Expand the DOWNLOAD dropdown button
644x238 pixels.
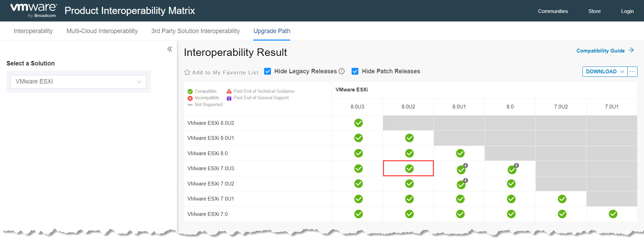click(605, 72)
